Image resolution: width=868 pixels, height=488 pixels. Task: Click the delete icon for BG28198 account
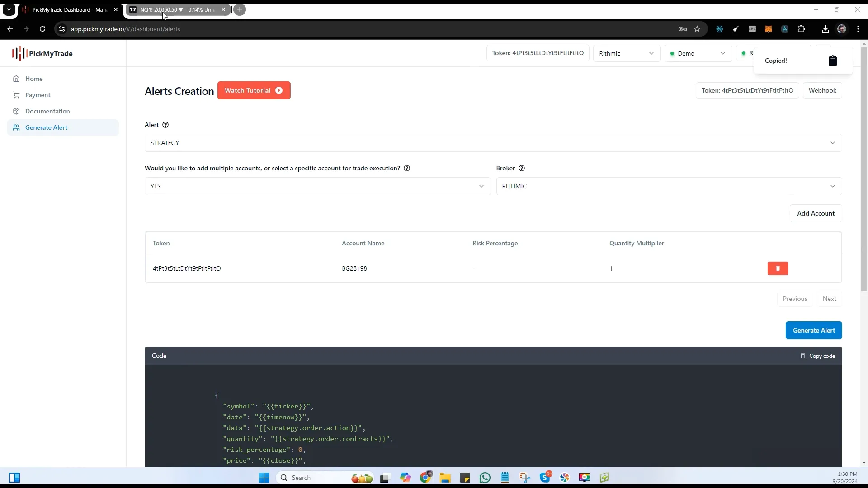778,268
